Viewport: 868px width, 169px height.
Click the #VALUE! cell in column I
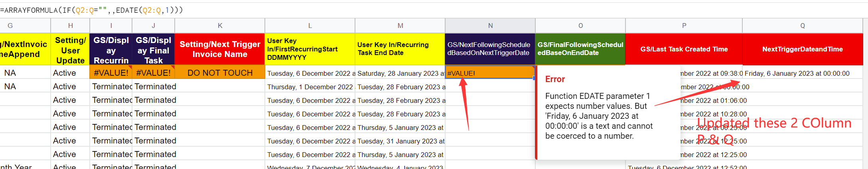point(111,73)
